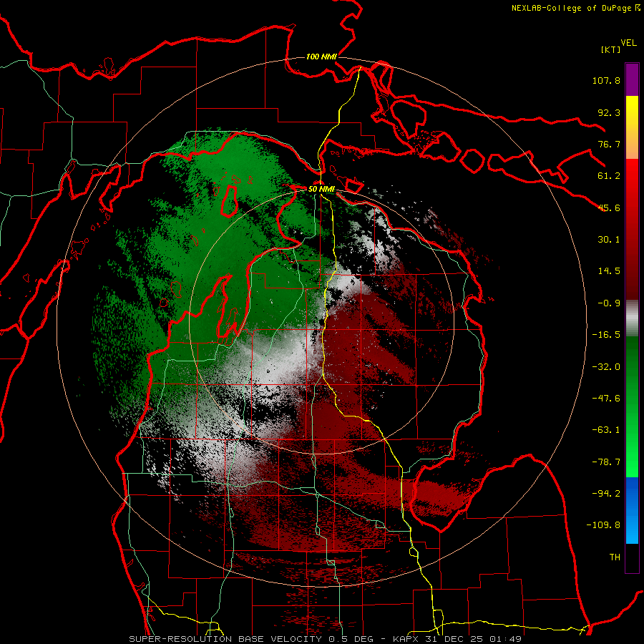Click the 107.8 velocity scale value
The width and height of the screenshot is (644, 644).
click(606, 80)
